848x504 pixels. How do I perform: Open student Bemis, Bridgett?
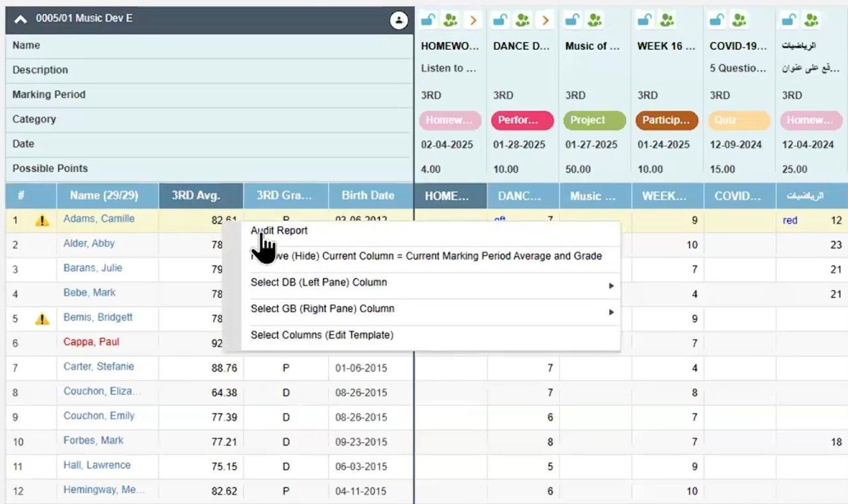98,317
